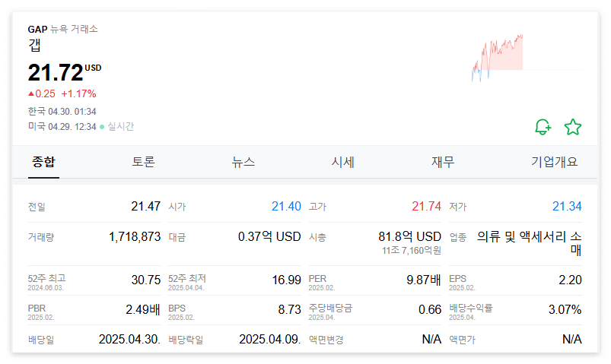The image size is (611, 364).
Task: Click the stock name 갭
Action: pyautogui.click(x=34, y=45)
